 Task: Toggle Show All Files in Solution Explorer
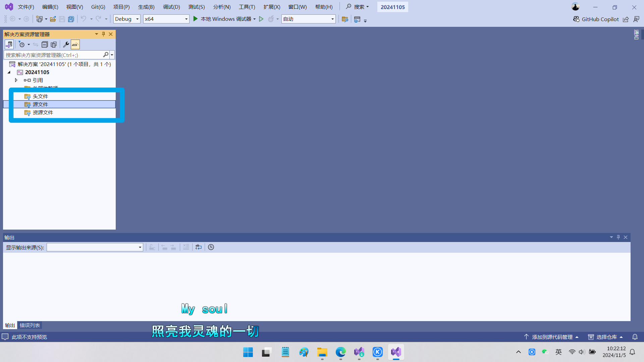tap(54, 45)
